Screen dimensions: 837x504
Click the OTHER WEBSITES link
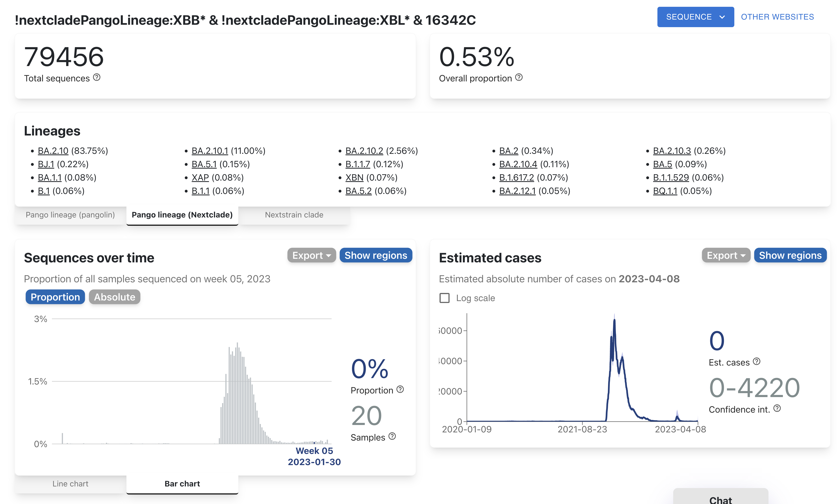(777, 17)
